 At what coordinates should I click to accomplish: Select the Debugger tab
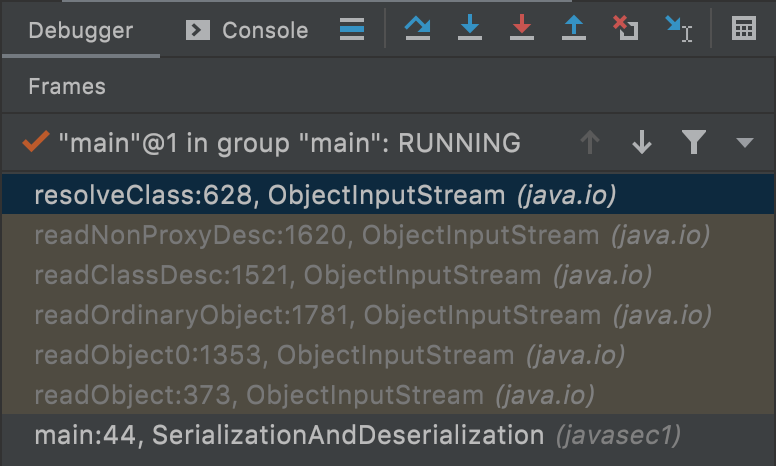[x=80, y=30]
